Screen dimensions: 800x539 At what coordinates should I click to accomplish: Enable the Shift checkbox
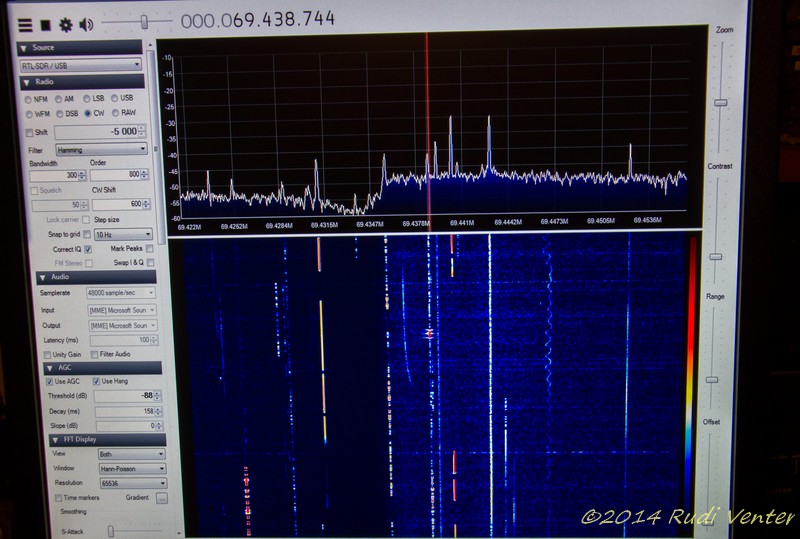tap(30, 133)
